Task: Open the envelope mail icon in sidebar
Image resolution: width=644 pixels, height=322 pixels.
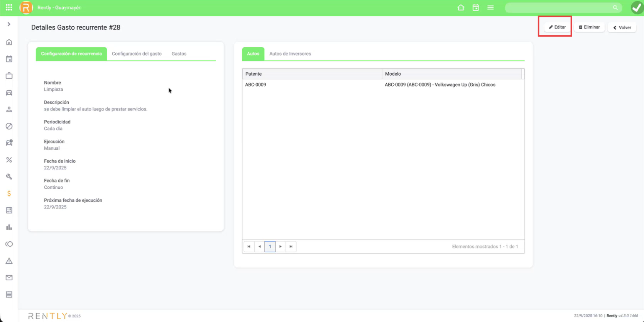Action: pyautogui.click(x=9, y=278)
